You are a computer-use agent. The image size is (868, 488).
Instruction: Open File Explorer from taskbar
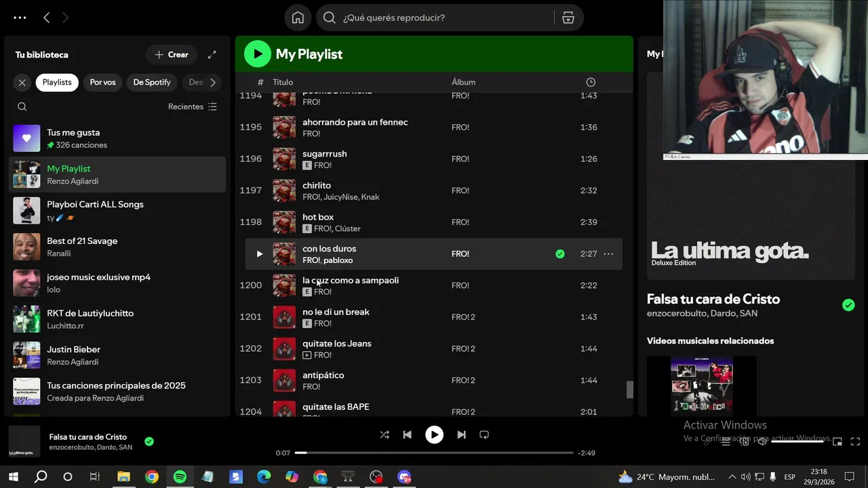pyautogui.click(x=123, y=476)
